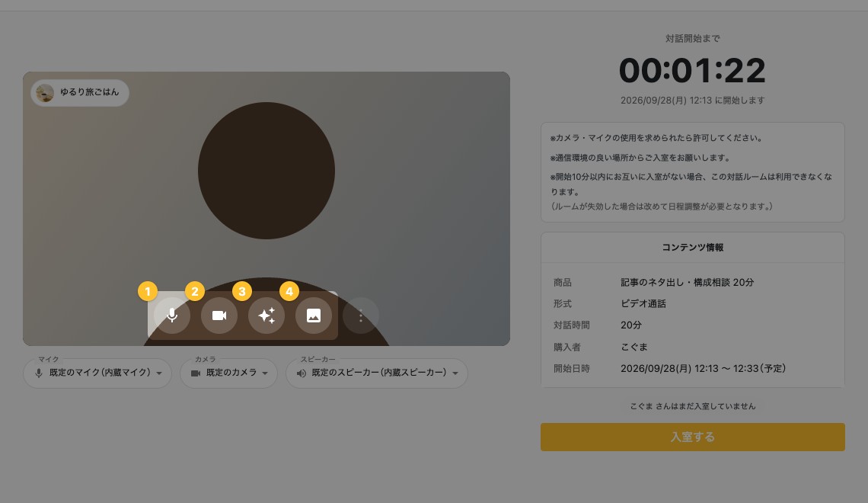Screen dimensions: 868x503
Task: Click the ビデオ通話 format value
Action: point(643,303)
